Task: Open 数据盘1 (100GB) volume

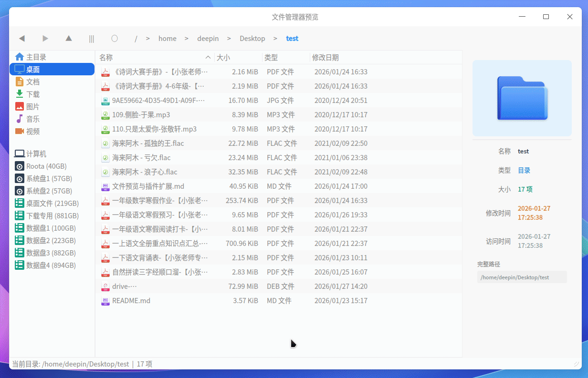Action: 52,228
